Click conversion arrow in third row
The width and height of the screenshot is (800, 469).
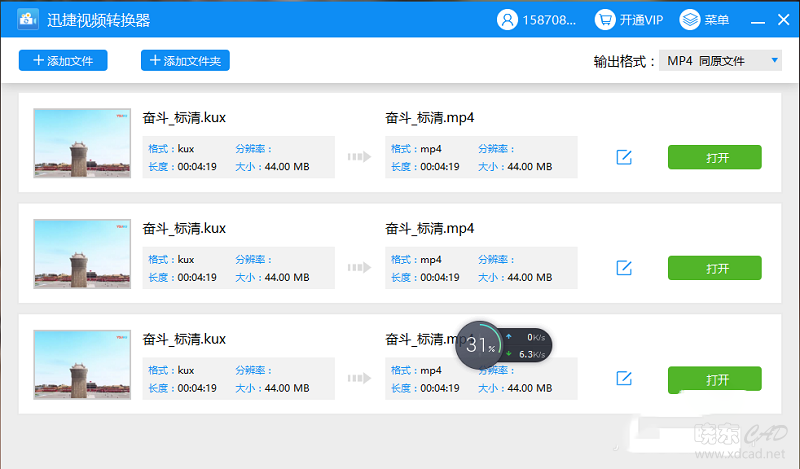pos(359,378)
